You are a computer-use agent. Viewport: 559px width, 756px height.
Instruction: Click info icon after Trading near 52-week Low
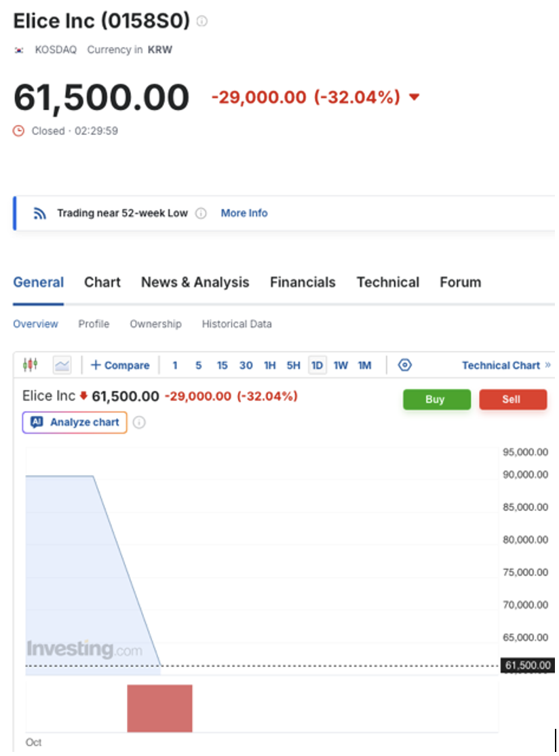point(201,213)
